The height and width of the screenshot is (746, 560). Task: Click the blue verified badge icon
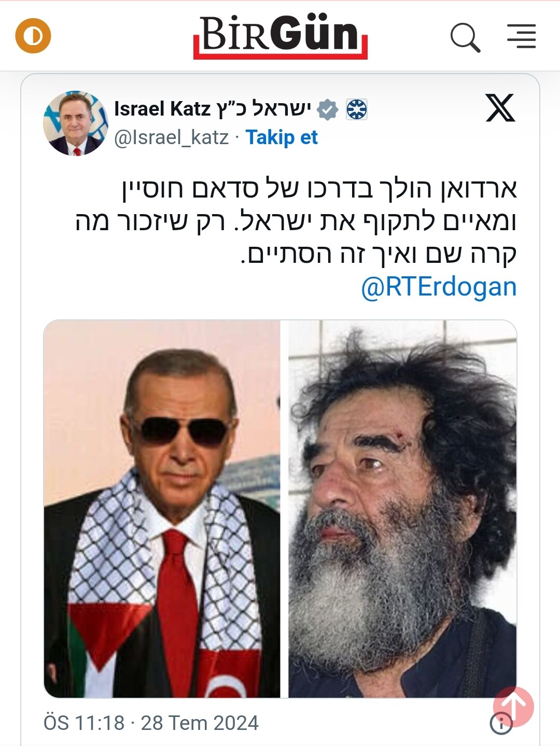pos(328,109)
